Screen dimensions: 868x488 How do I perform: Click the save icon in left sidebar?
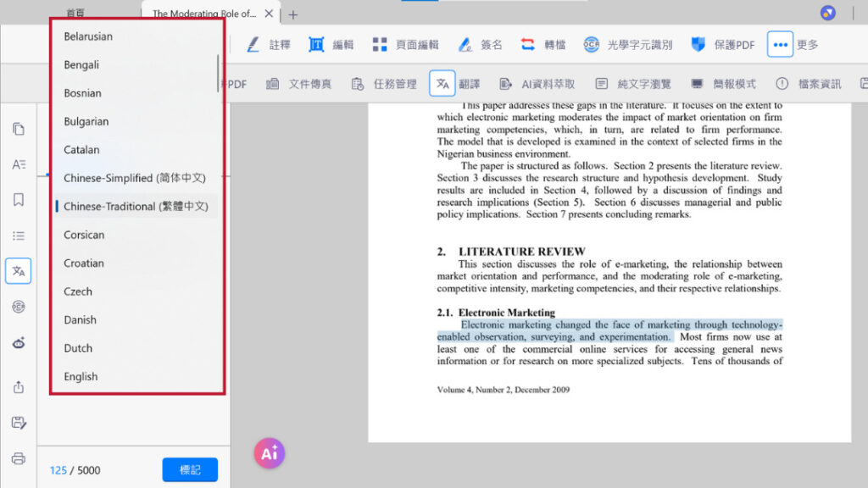(x=18, y=423)
